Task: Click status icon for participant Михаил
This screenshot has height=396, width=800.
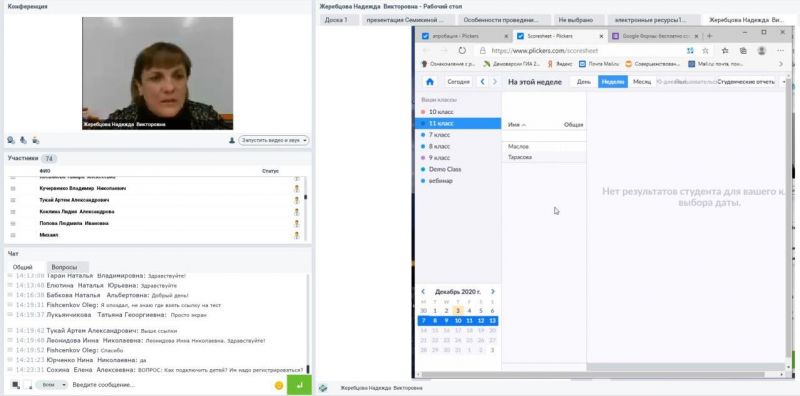Action: 296,235
